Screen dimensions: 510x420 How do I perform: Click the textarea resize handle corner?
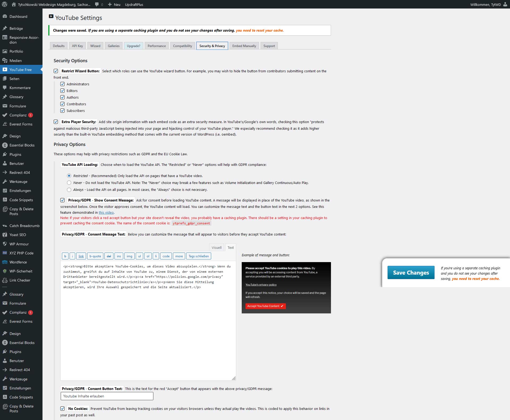tap(234, 378)
